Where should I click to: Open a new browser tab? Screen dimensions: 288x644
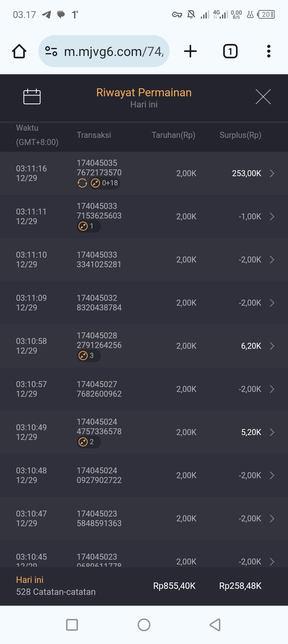tap(190, 52)
